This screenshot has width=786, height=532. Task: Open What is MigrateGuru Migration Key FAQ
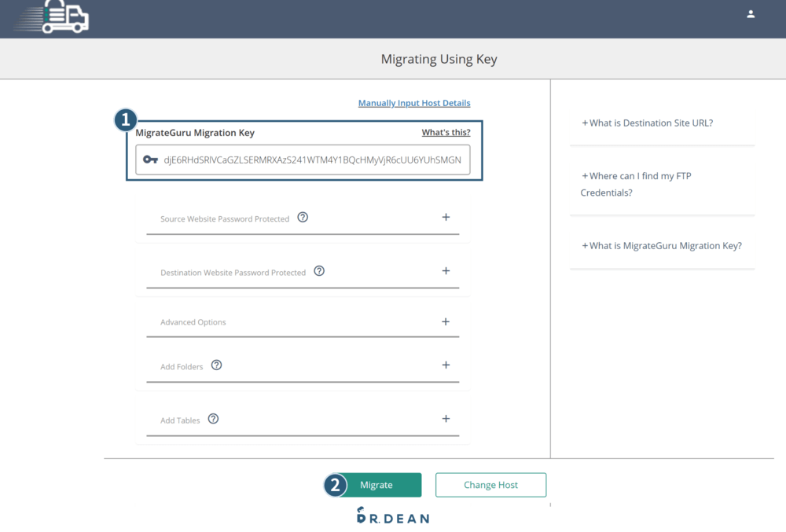tap(662, 246)
